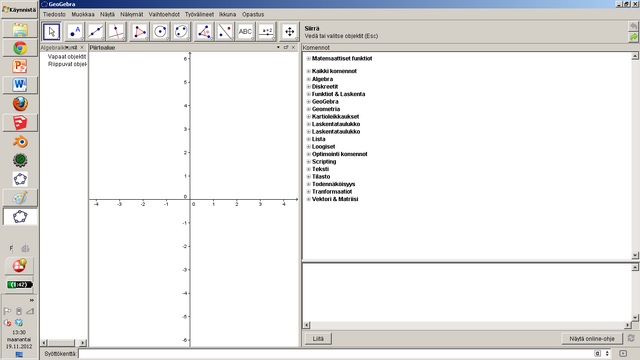Select Riippuvat objektit in algebra view

pos(67,64)
